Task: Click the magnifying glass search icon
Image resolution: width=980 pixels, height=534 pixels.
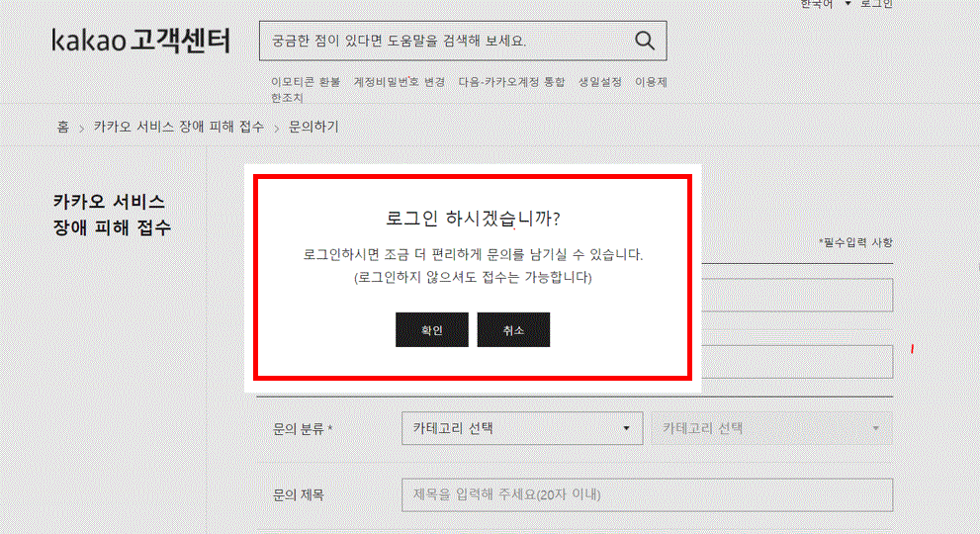Action: click(645, 41)
